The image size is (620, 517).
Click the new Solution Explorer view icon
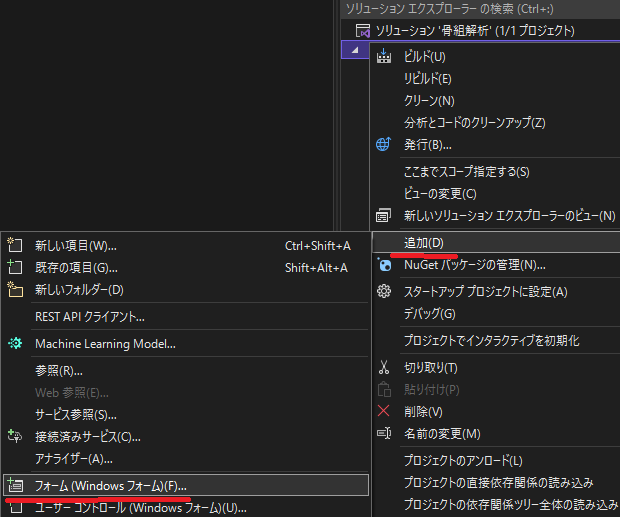click(383, 216)
